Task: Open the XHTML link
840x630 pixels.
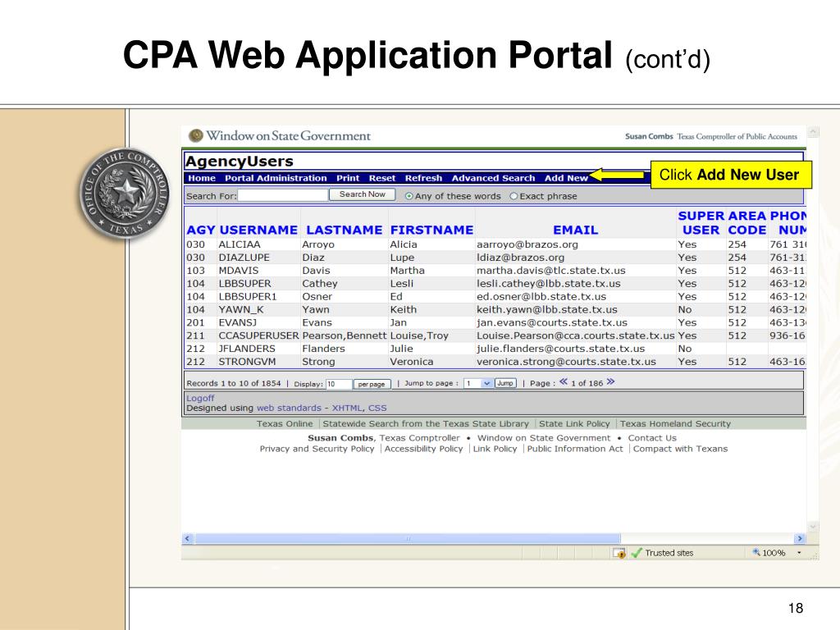Action: (x=347, y=408)
